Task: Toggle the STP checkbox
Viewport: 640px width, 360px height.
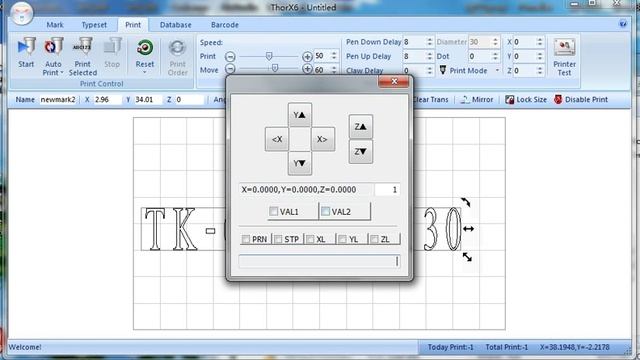Action: point(278,239)
